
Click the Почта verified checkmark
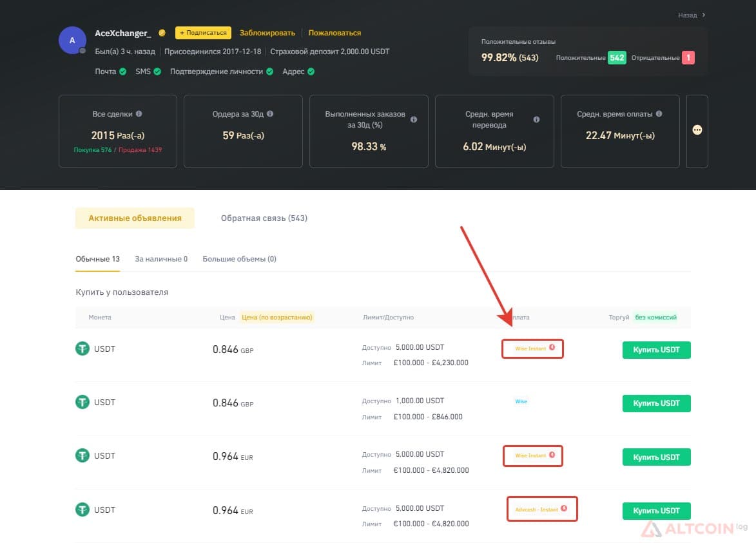[x=123, y=71]
